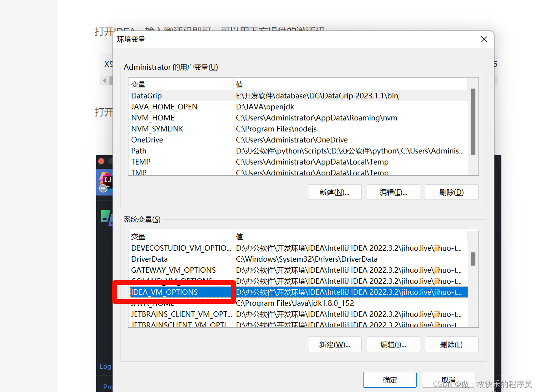Click 编辑(E)... button for user variables

[393, 192]
